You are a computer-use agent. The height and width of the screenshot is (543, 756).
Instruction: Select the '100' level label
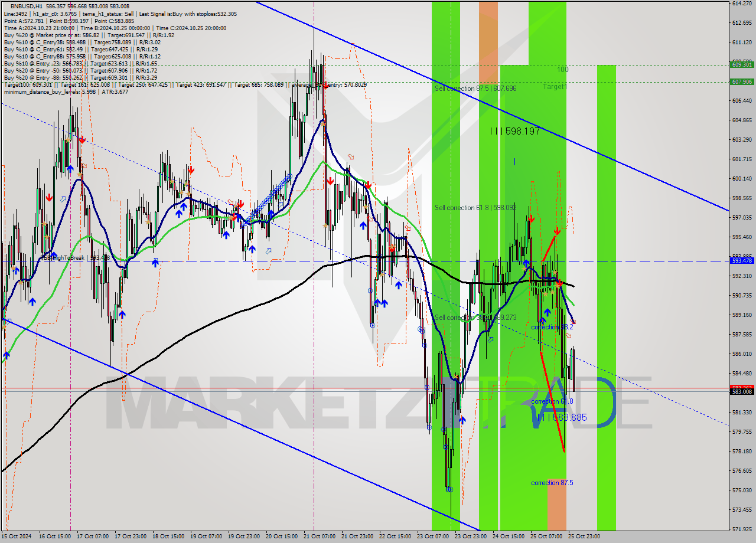[562, 70]
